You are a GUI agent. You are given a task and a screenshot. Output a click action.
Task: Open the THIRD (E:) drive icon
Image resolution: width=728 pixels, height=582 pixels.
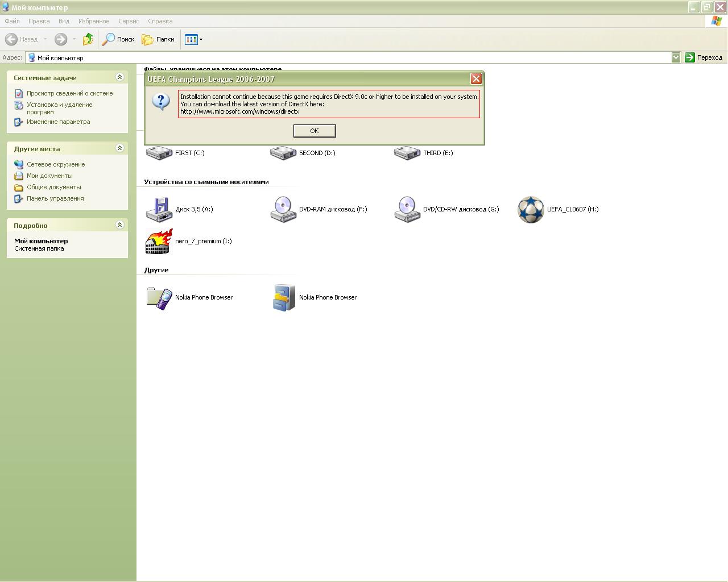pos(407,152)
